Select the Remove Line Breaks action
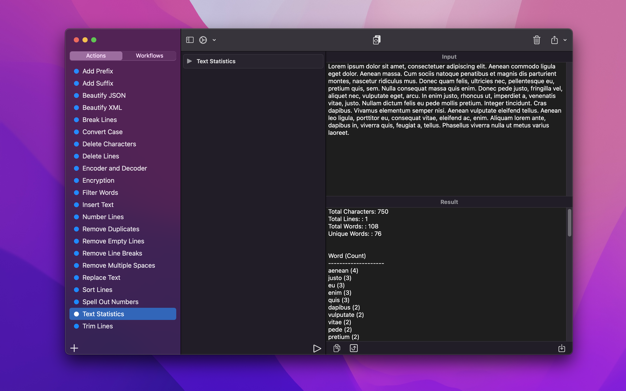This screenshot has width=626, height=391. [x=123, y=253]
